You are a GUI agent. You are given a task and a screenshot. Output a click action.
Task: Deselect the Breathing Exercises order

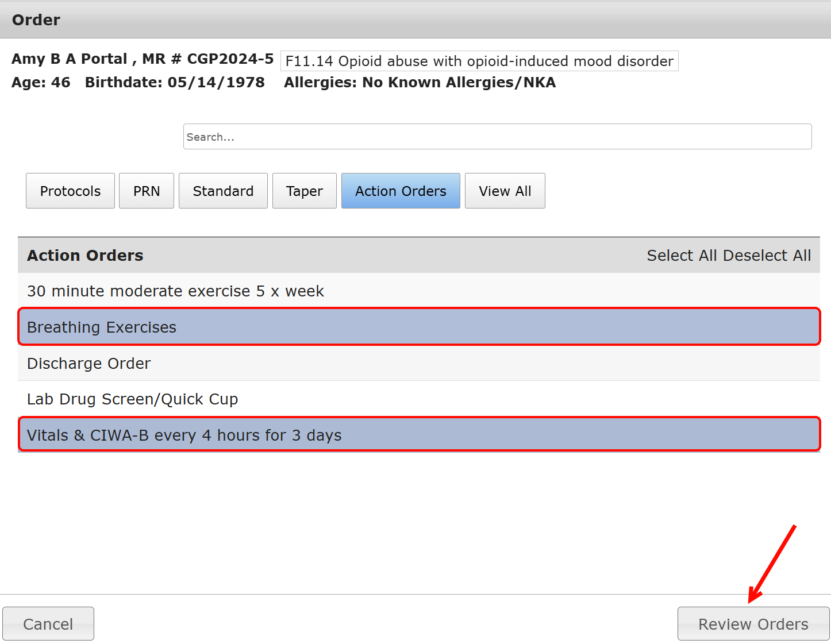[x=102, y=327]
